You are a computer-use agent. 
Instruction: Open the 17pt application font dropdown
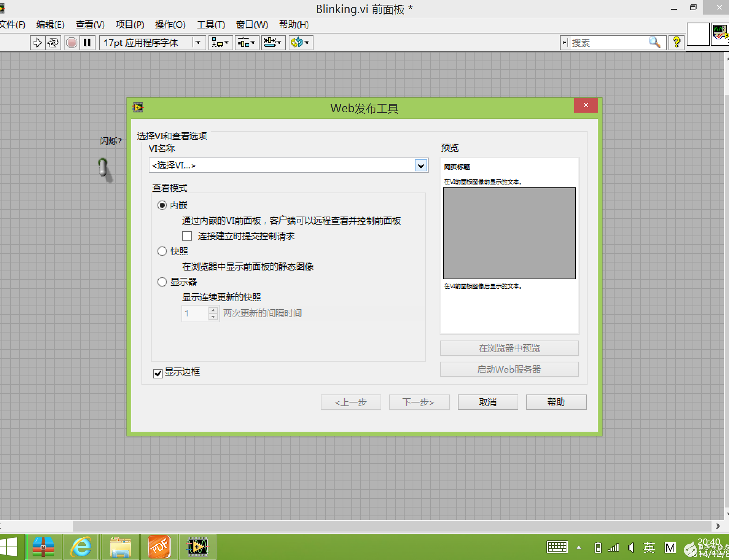198,43
